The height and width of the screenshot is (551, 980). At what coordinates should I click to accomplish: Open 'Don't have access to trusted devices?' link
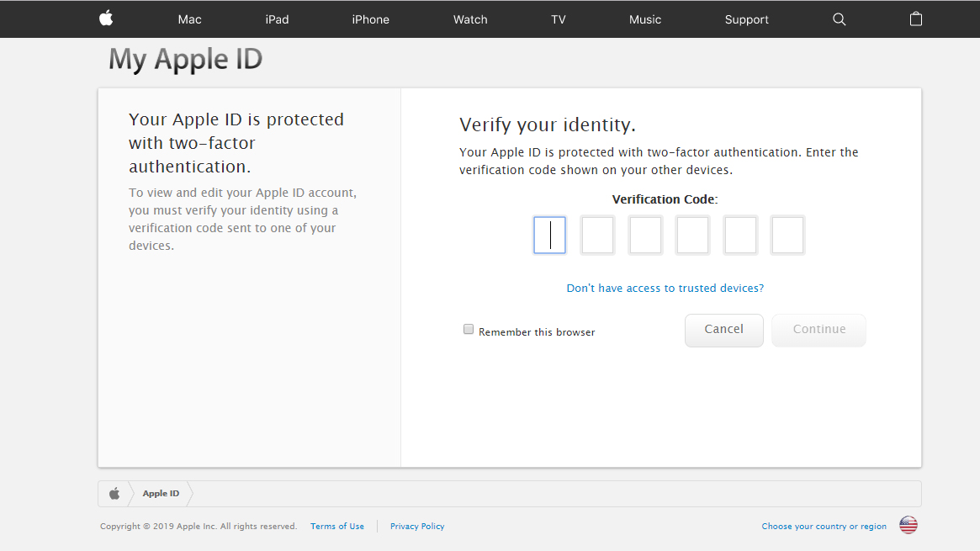[665, 288]
